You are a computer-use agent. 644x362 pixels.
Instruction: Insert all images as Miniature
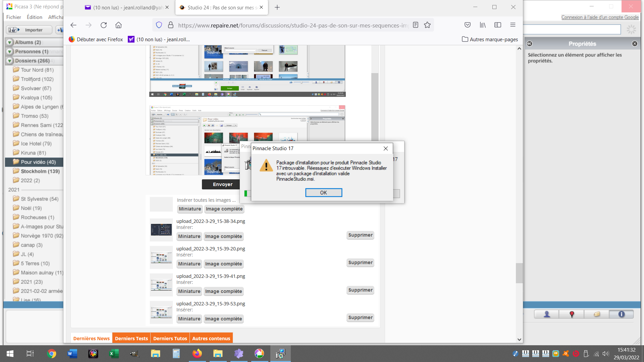pyautogui.click(x=190, y=209)
